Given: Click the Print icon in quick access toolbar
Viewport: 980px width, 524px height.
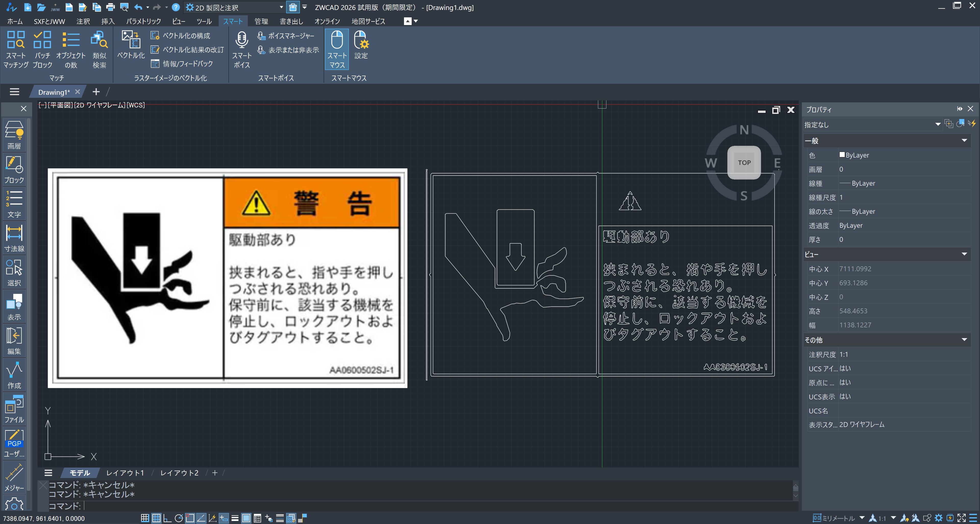Looking at the screenshot, I should point(110,7).
